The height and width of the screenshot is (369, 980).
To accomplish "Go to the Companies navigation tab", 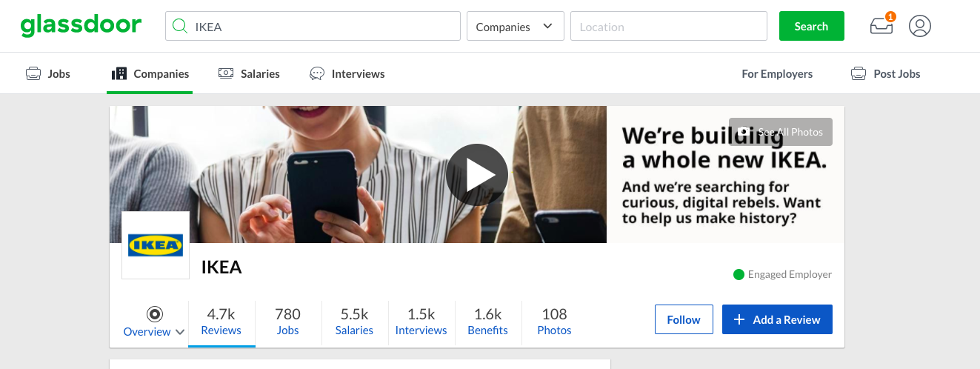I will 150,73.
